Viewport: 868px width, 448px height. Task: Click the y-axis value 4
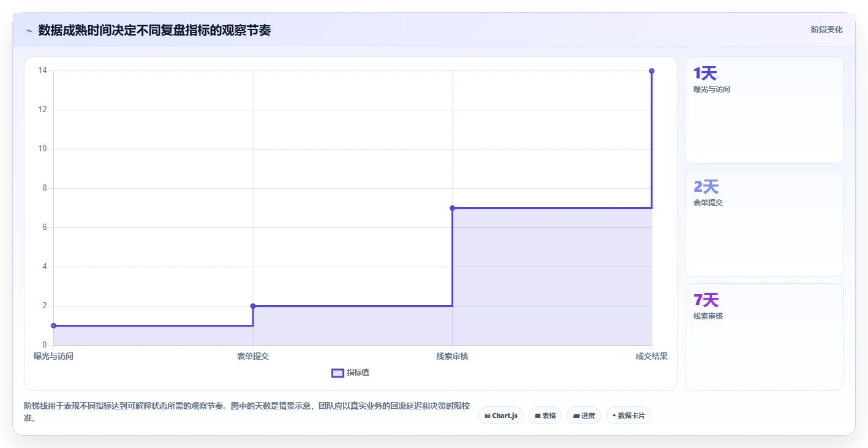(45, 267)
